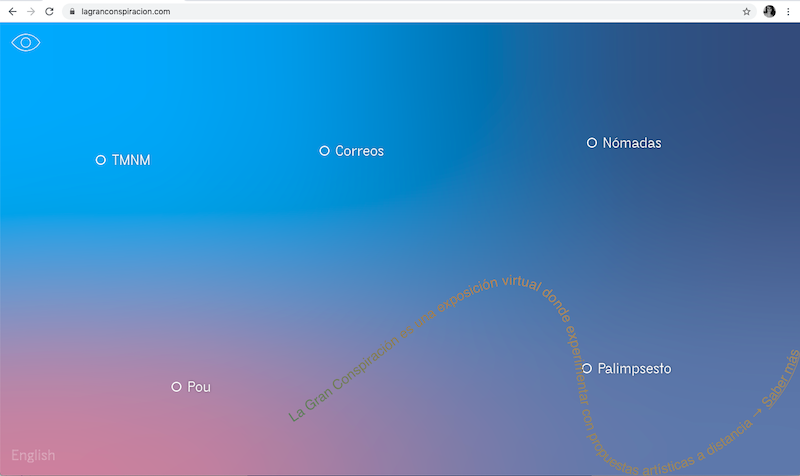Click the eye logo icon
The width and height of the screenshot is (800, 476).
coord(25,43)
